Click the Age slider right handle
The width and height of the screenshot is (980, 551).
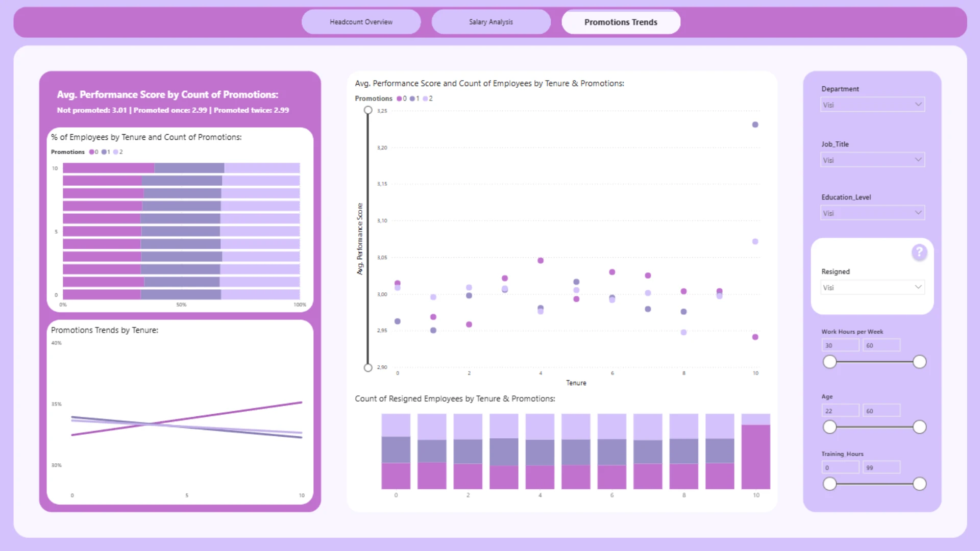coord(919,427)
